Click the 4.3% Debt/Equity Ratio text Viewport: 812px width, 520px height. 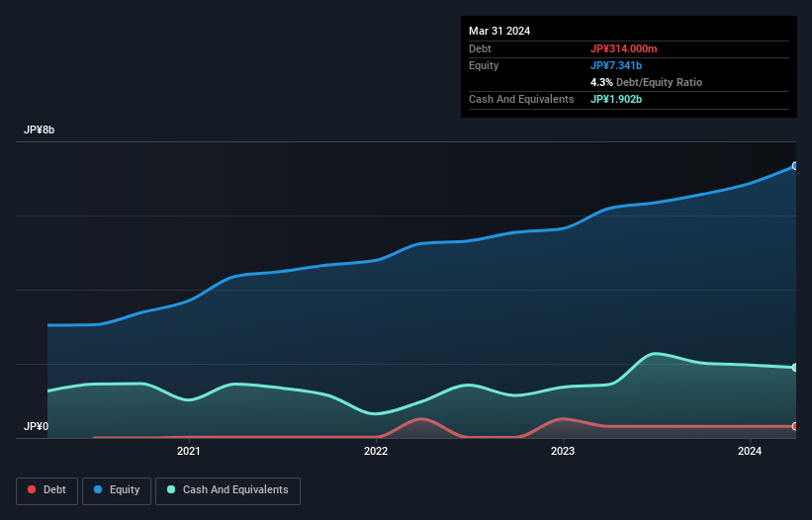pos(646,82)
